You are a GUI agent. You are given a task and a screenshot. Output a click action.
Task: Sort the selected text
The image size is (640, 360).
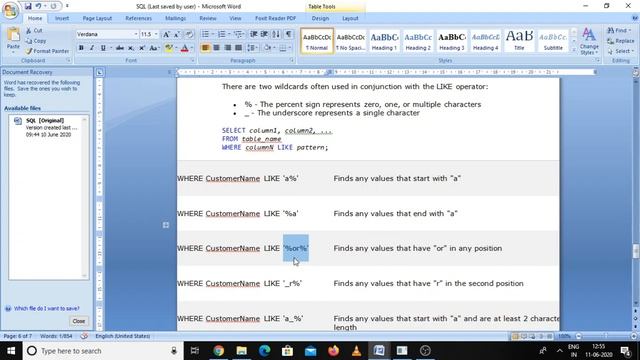(x=276, y=34)
